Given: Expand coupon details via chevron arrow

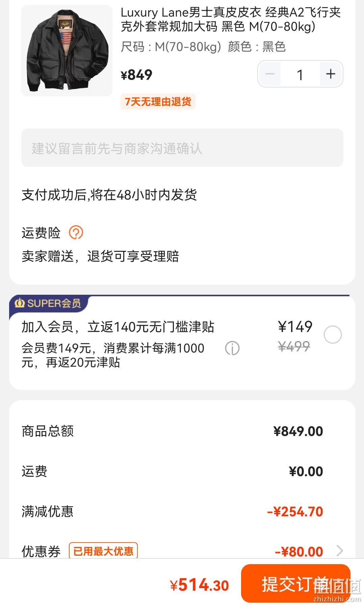Looking at the screenshot, I should [x=340, y=551].
